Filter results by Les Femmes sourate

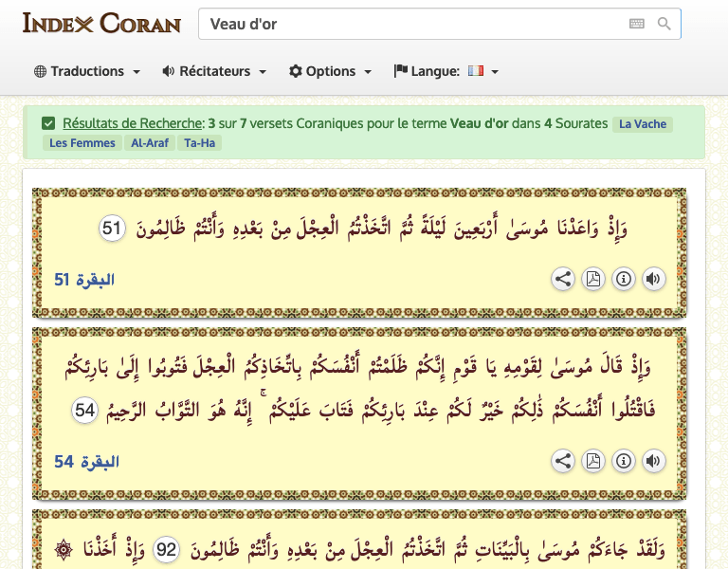tap(82, 143)
